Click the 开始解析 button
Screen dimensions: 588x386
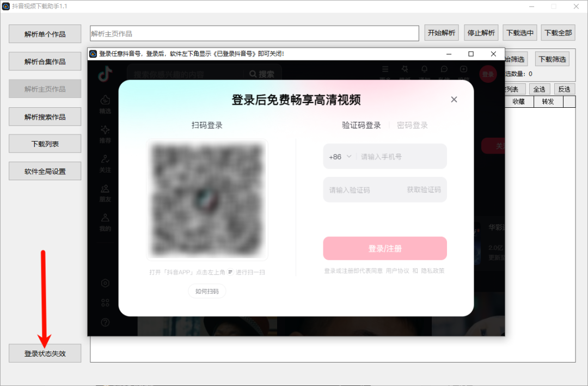(x=442, y=33)
